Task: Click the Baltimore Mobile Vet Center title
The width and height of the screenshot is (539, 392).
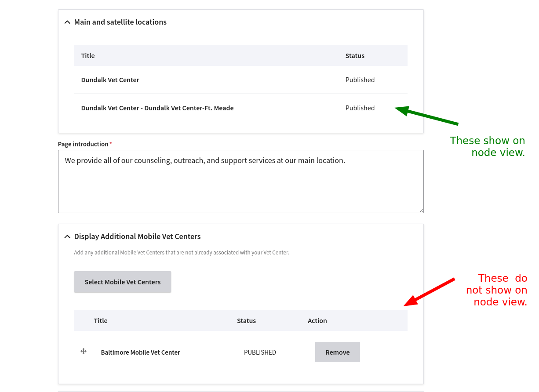Action: coord(141,352)
